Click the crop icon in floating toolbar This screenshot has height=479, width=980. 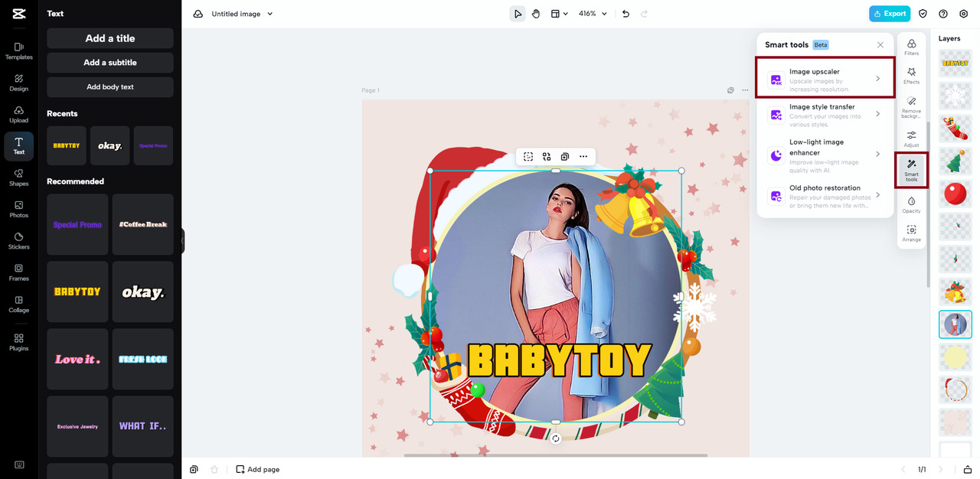(528, 157)
